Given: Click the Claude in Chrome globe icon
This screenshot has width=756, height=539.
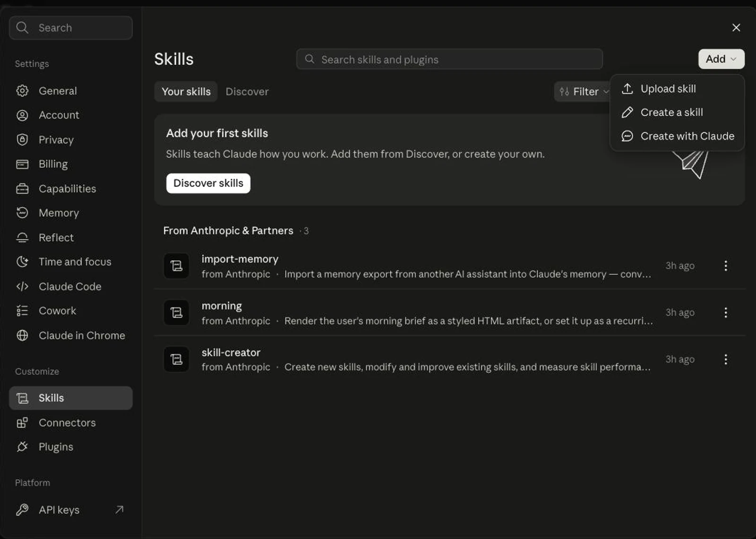Looking at the screenshot, I should pos(22,335).
